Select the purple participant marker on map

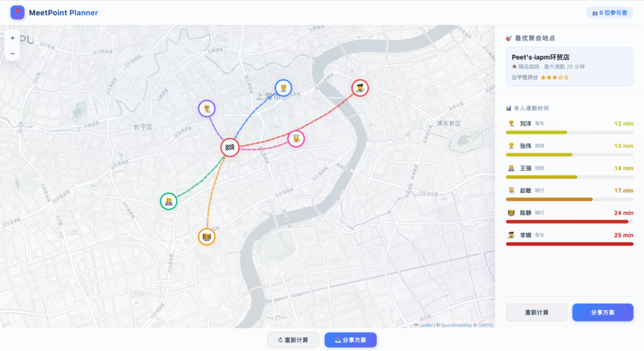[207, 109]
